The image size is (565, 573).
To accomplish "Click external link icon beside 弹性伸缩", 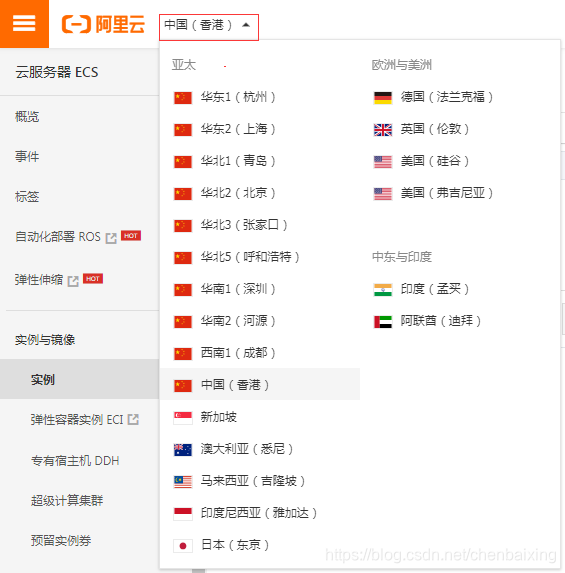I will [73, 281].
